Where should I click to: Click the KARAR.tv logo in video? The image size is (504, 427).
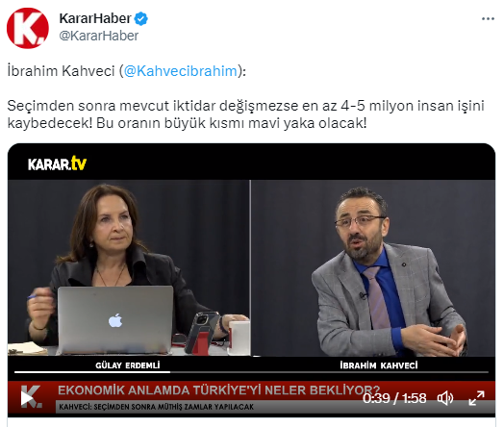point(57,163)
